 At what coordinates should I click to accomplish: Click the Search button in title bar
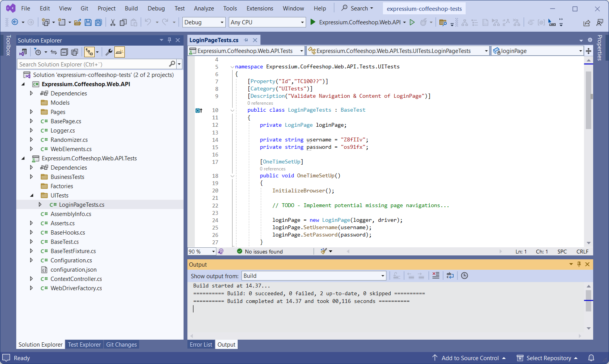pos(357,8)
